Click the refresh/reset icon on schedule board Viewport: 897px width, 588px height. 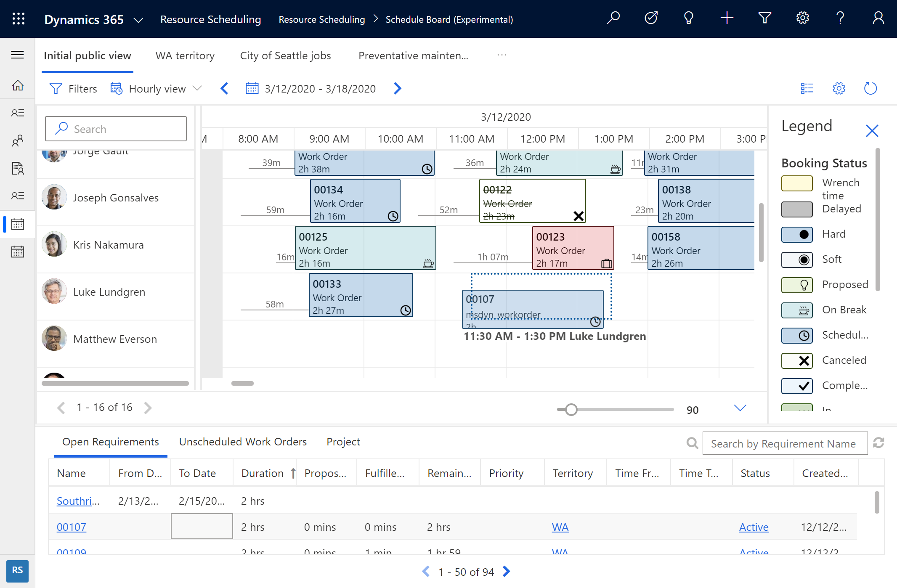(870, 89)
